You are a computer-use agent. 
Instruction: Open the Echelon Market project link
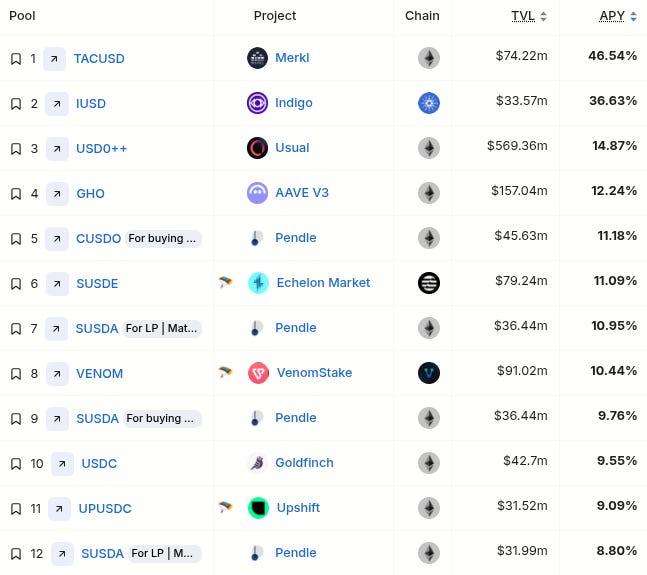(x=322, y=283)
